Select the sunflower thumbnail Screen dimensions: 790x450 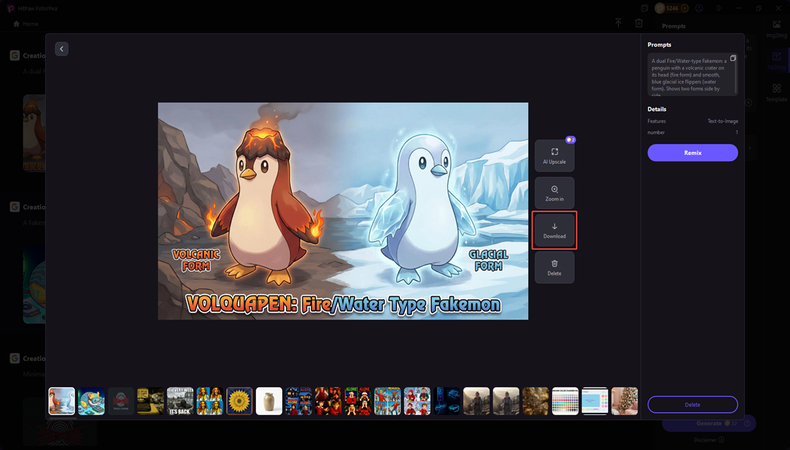pos(239,401)
